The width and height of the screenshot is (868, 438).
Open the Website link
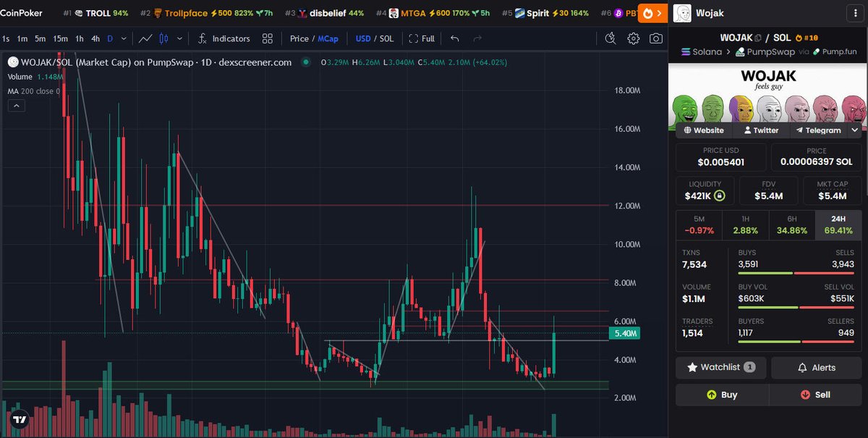tap(702, 130)
